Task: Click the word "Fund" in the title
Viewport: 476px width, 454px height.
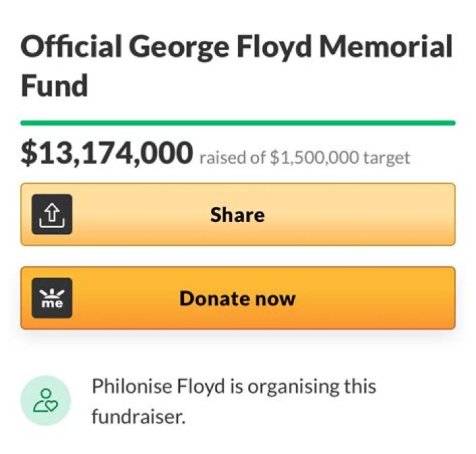Action: coord(54,85)
